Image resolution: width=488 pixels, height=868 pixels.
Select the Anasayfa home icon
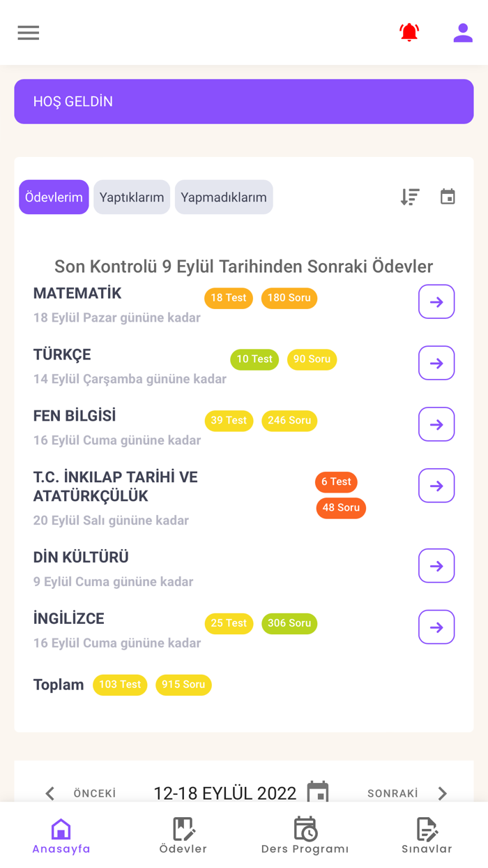(x=61, y=832)
